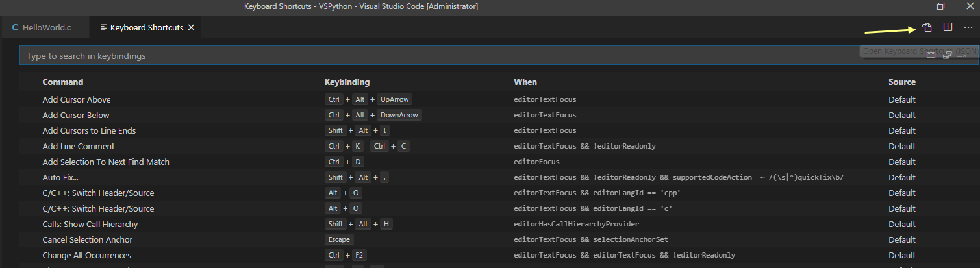Click the Shift+Alt+H keybinding
Viewport: 980px width, 268px height.
pyautogui.click(x=359, y=224)
